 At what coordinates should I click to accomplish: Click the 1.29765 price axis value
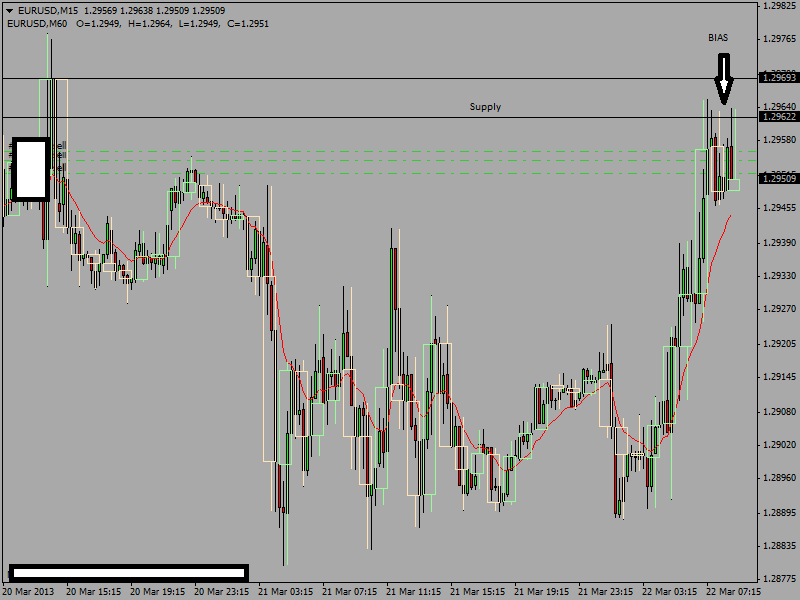coord(781,39)
